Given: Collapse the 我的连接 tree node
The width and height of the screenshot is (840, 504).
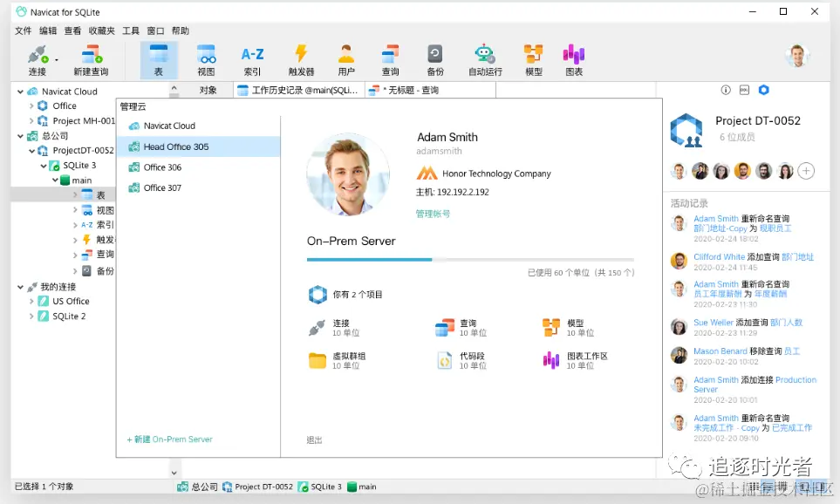Looking at the screenshot, I should [x=20, y=287].
